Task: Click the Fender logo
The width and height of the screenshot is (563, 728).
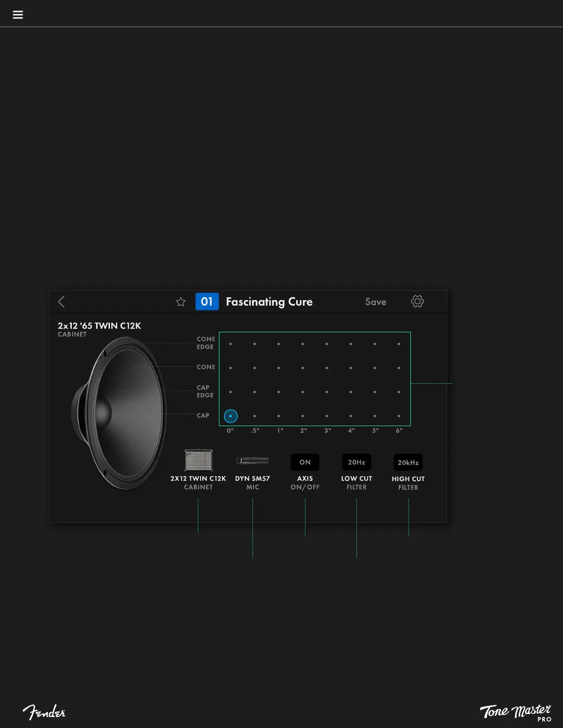Action: (44, 712)
